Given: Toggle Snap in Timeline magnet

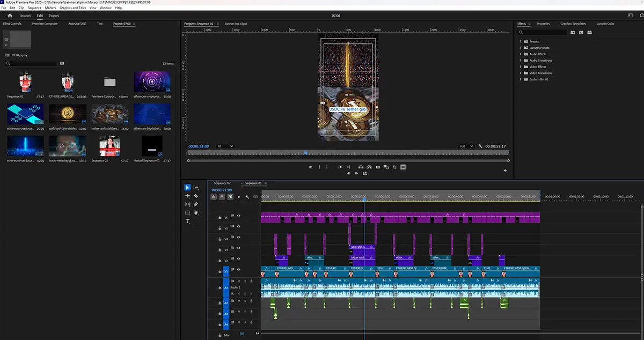Looking at the screenshot, I should click(222, 197).
